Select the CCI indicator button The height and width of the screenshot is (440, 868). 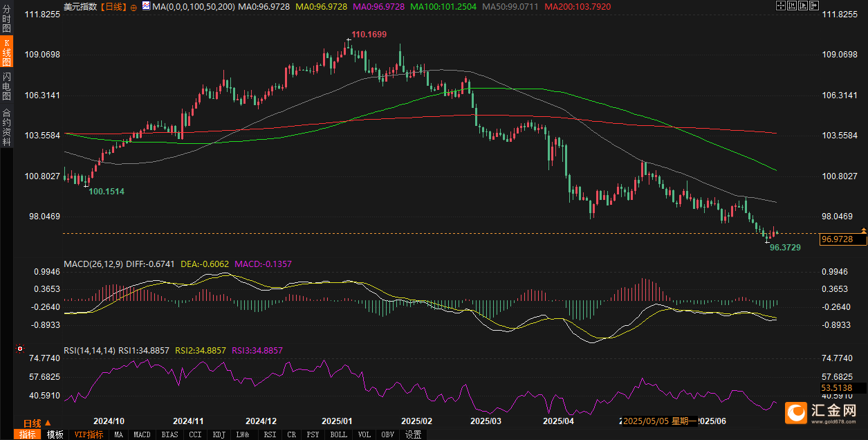click(x=194, y=434)
